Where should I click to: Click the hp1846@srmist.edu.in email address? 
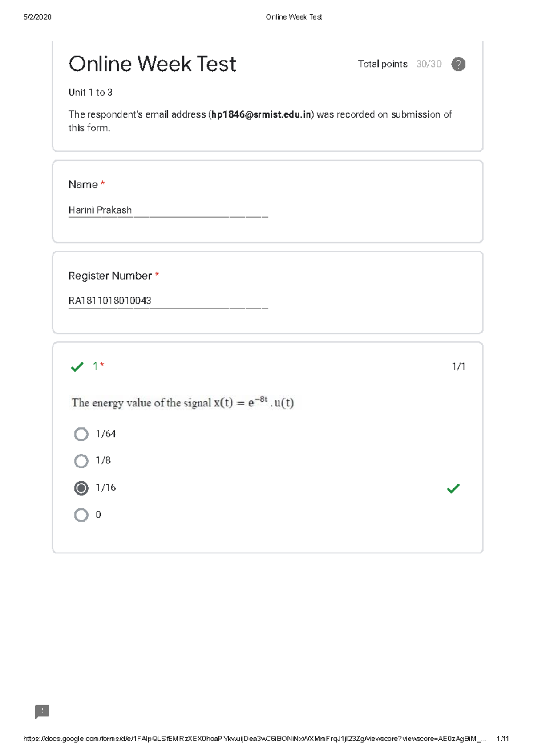(x=261, y=114)
